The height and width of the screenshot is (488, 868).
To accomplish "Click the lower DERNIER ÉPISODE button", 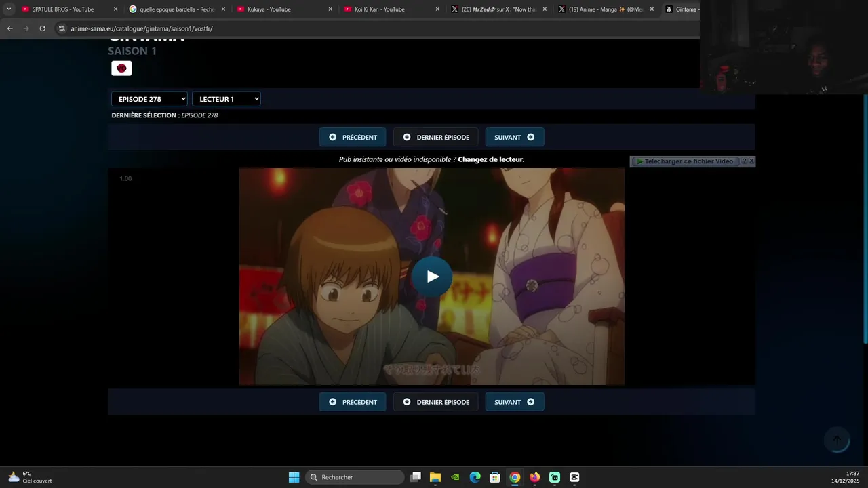I will coord(436,402).
